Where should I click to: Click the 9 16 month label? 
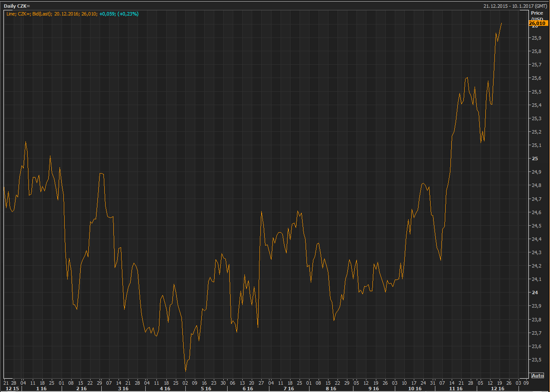[x=373, y=389]
